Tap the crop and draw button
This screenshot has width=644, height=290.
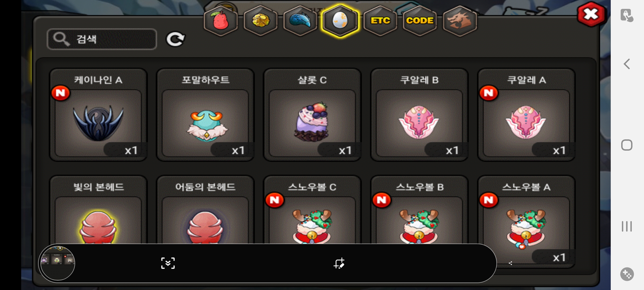click(x=339, y=263)
